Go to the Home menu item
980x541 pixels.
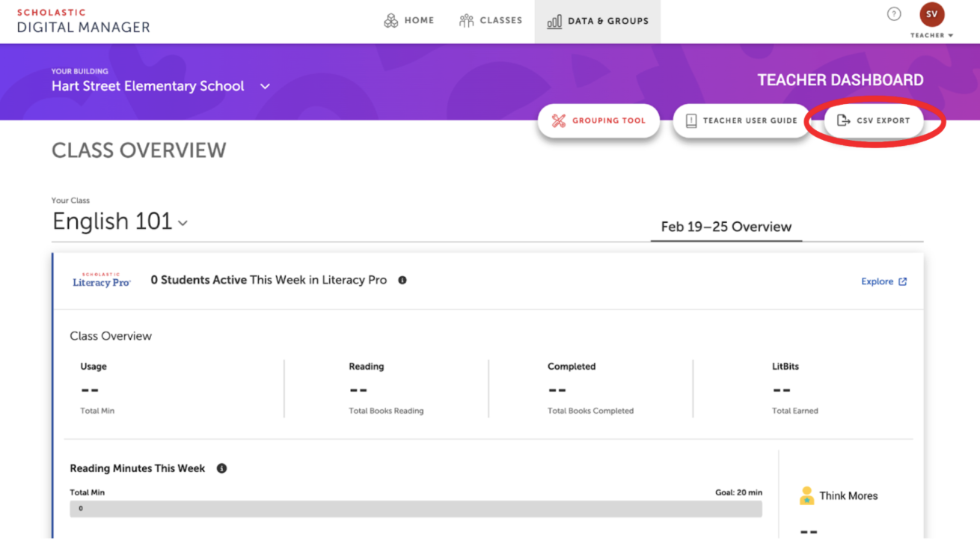[408, 21]
